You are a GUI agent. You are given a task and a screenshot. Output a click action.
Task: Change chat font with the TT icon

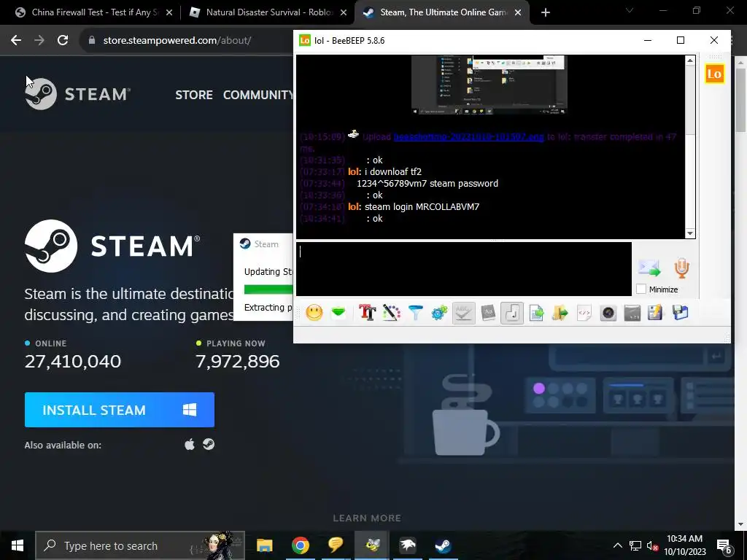pyautogui.click(x=368, y=313)
